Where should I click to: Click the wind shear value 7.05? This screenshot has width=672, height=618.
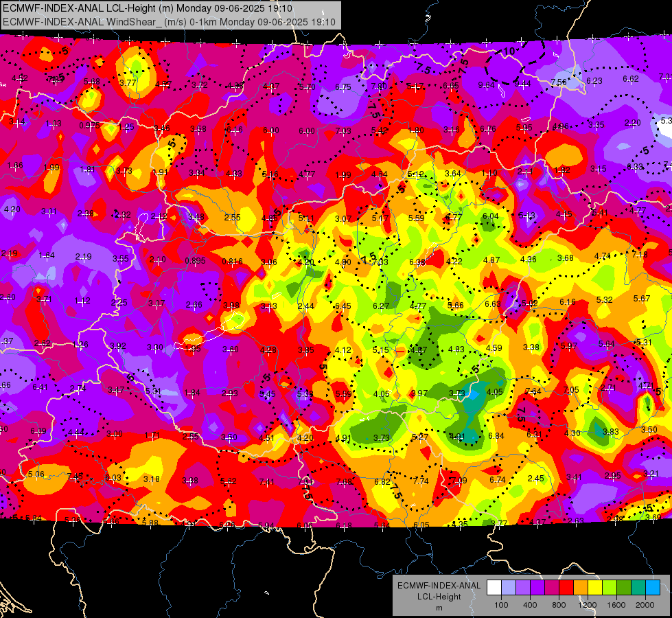[x=571, y=389]
